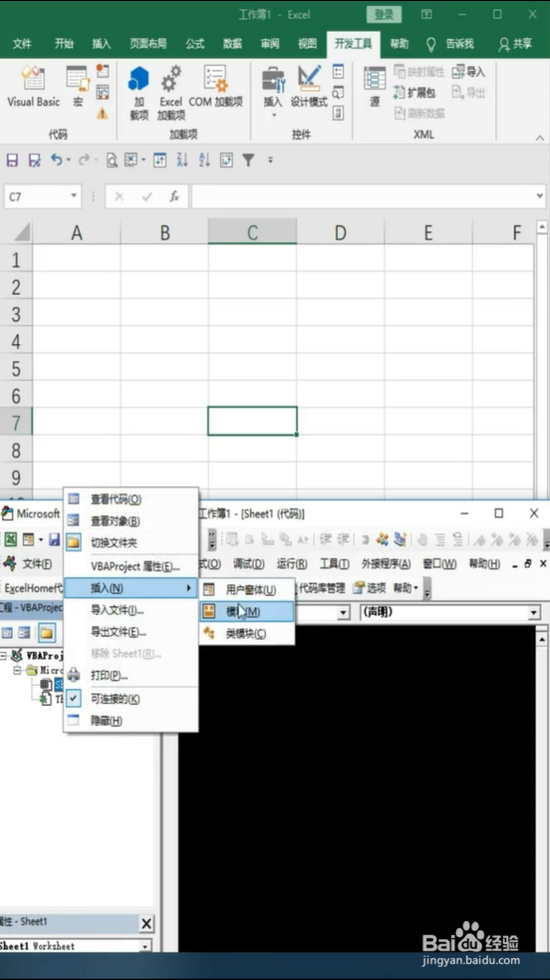
Task: Open 运行(R) menu in VBA editor
Action: click(292, 563)
